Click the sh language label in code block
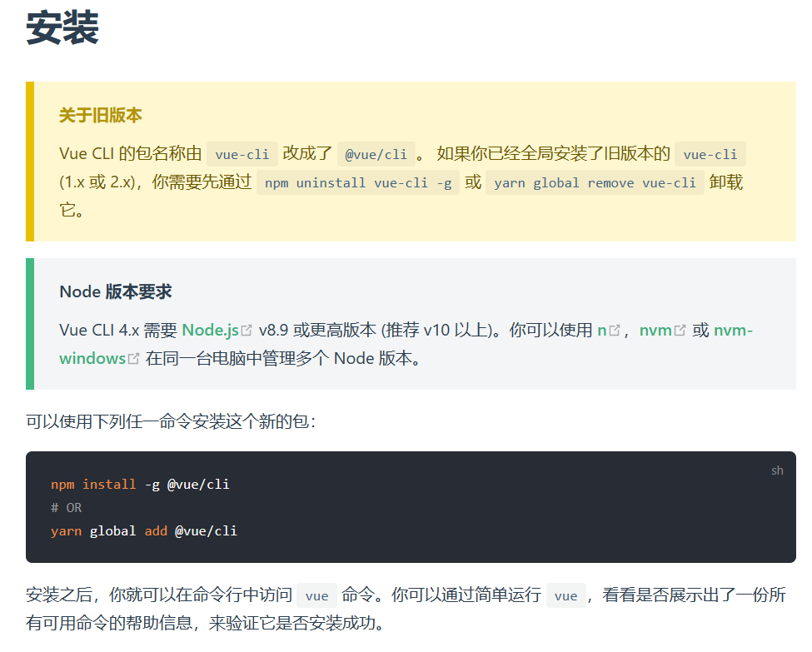Screen dimensions: 812x652 [x=777, y=470]
